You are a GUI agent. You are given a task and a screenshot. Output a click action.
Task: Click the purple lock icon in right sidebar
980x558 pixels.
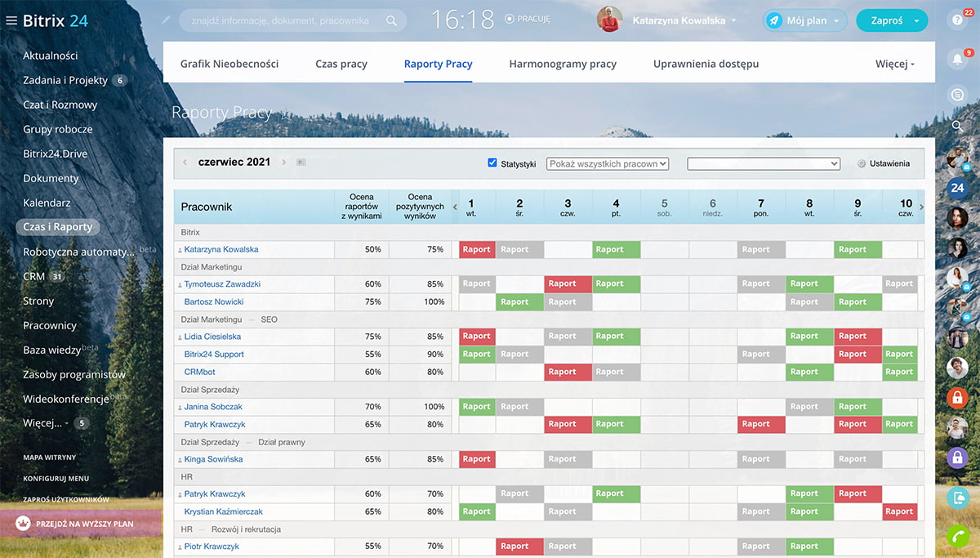(957, 458)
